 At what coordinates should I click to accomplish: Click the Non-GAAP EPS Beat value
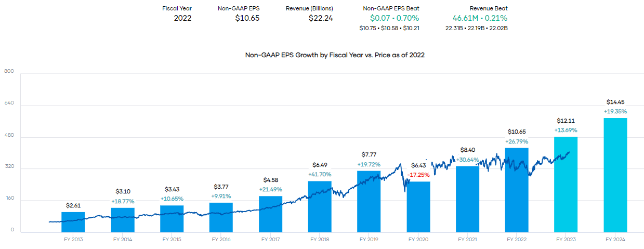pyautogui.click(x=389, y=18)
